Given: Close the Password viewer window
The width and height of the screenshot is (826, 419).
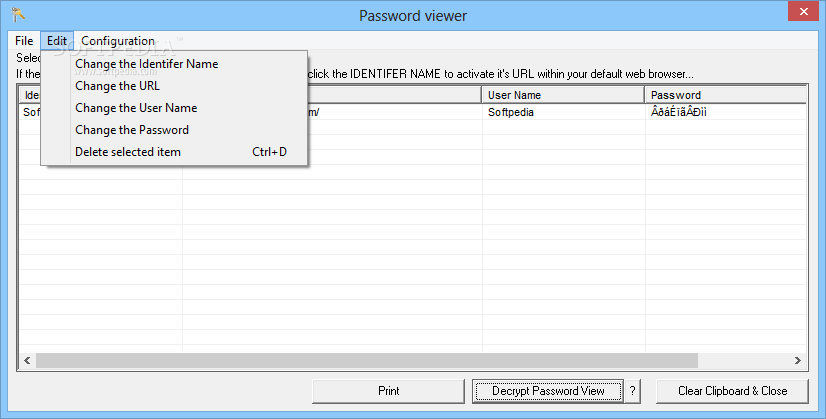Looking at the screenshot, I should [x=803, y=11].
